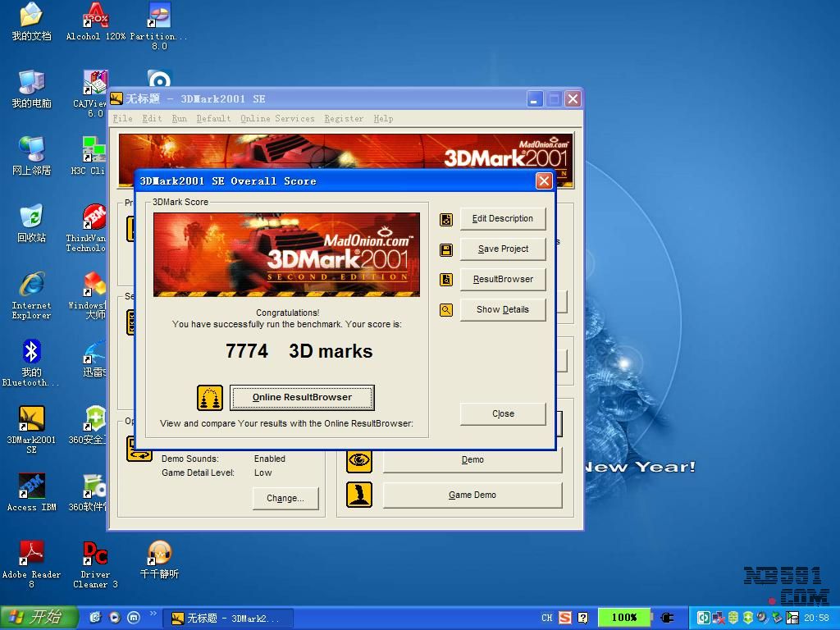Open the Online Services menu
The width and height of the screenshot is (840, 630).
tap(277, 118)
